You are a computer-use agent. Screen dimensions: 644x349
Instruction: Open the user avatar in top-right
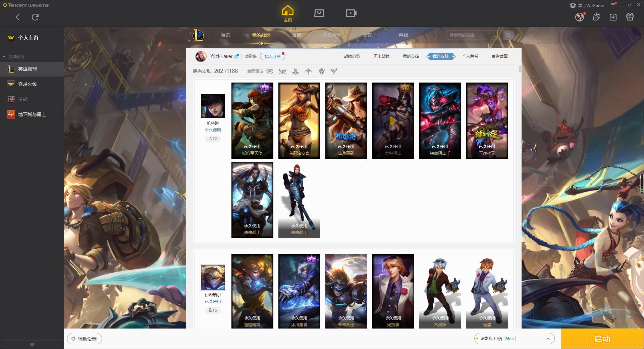tap(580, 17)
